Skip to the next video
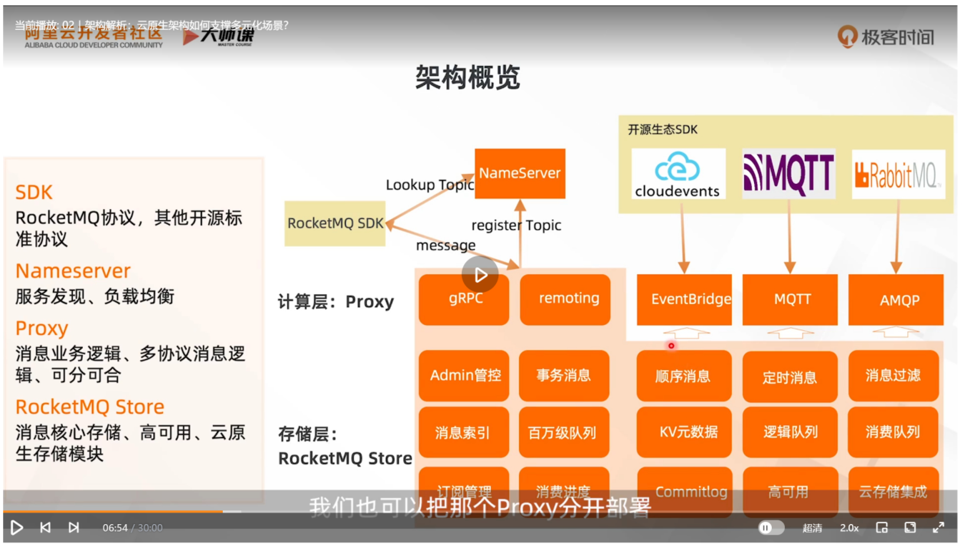This screenshot has height=544, width=980. tap(73, 528)
